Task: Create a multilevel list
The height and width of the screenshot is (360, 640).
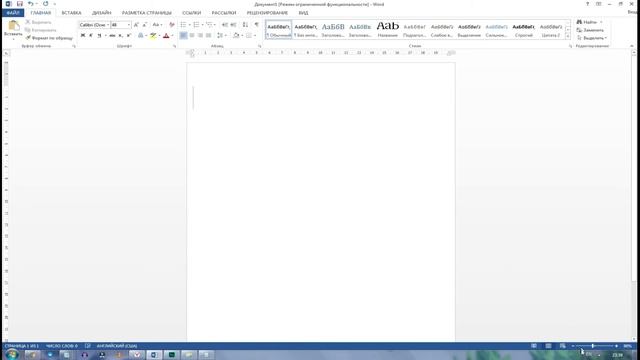Action: click(x=209, y=25)
